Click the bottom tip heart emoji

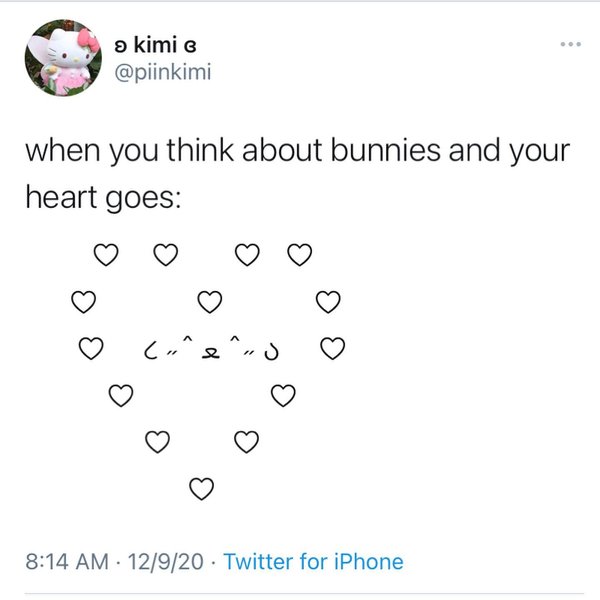(x=201, y=488)
